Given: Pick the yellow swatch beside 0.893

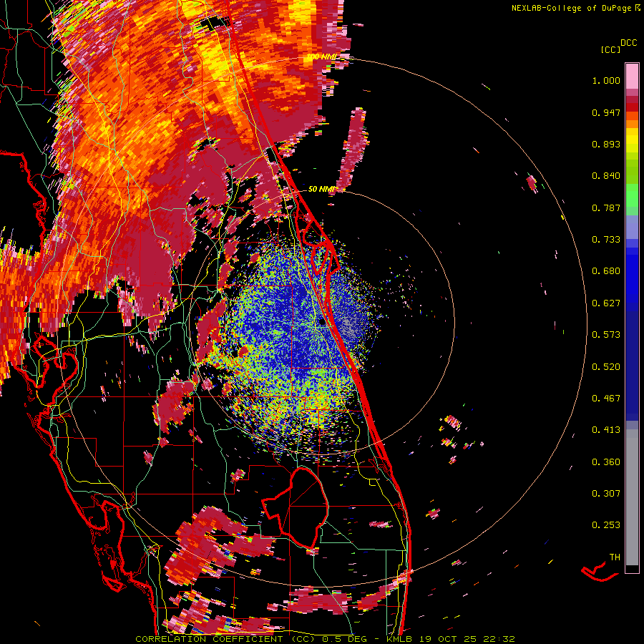Looking at the screenshot, I should [632, 144].
